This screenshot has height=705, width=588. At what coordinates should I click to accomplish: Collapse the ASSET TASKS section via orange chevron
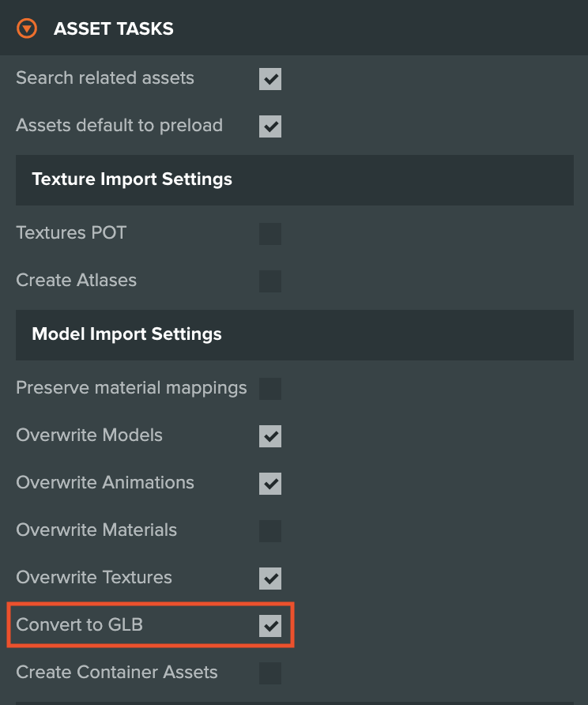pos(28,28)
